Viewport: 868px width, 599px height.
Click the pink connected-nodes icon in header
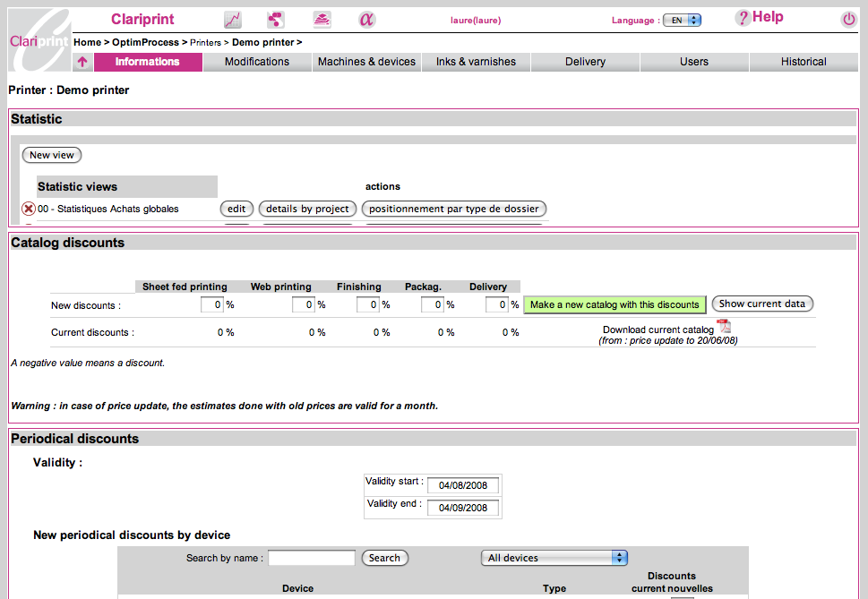[276, 20]
